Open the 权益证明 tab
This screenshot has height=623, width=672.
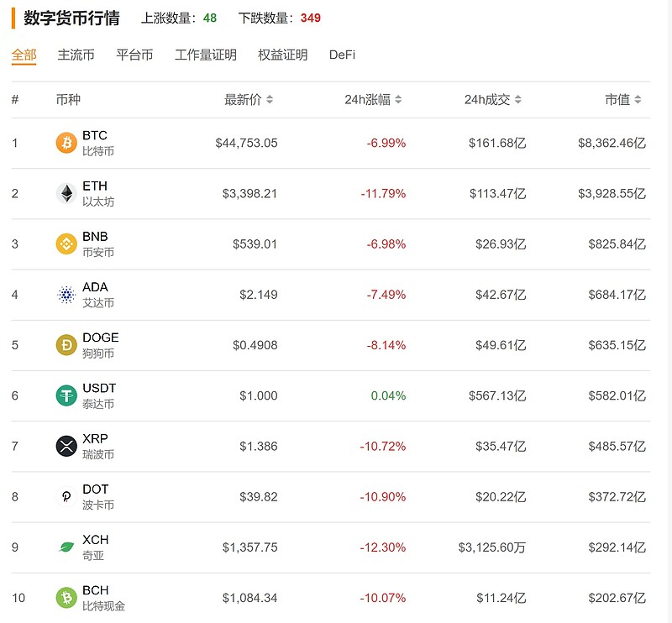282,55
